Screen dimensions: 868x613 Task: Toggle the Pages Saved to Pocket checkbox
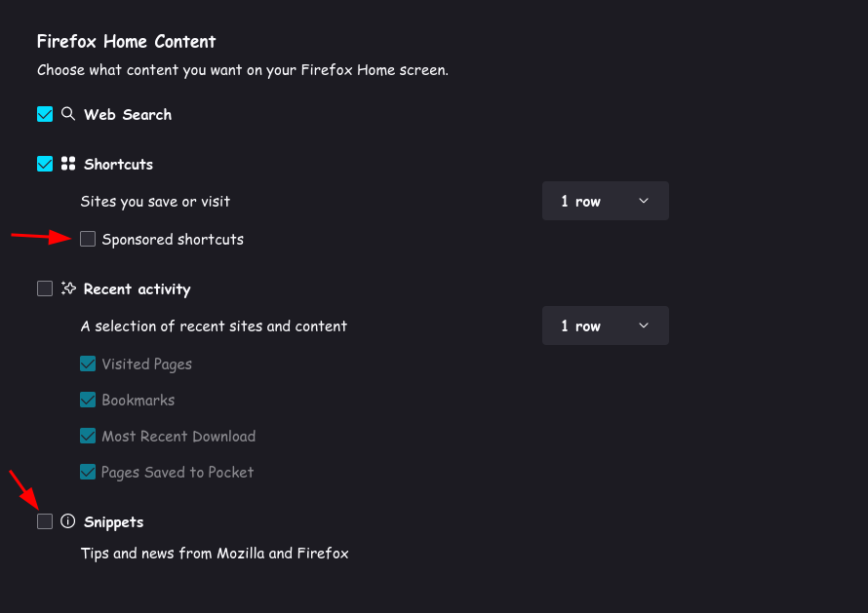click(x=88, y=472)
